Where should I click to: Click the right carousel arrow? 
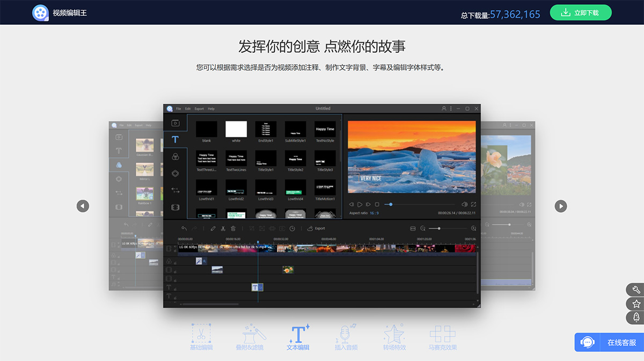tap(560, 206)
